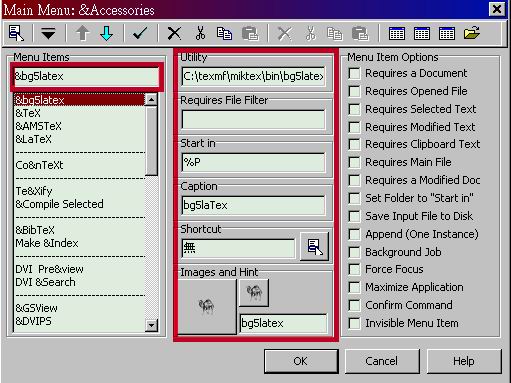Check the Force Focus option

(x=354, y=269)
